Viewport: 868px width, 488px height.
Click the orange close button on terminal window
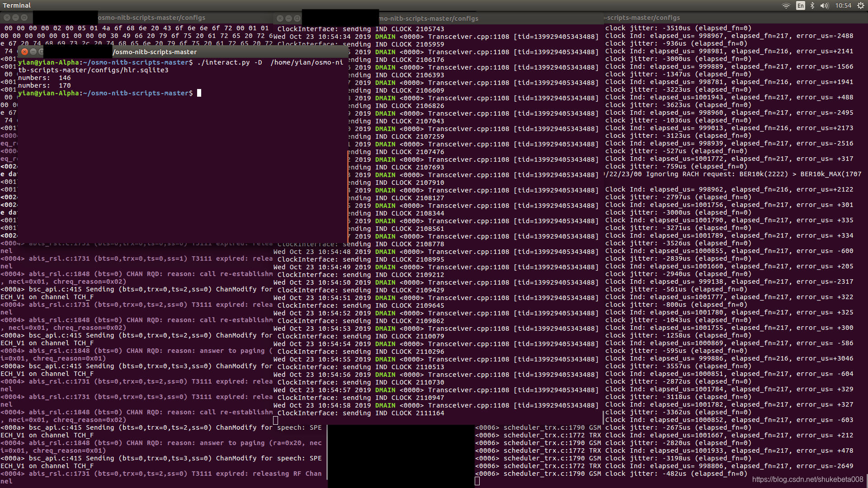(x=24, y=52)
